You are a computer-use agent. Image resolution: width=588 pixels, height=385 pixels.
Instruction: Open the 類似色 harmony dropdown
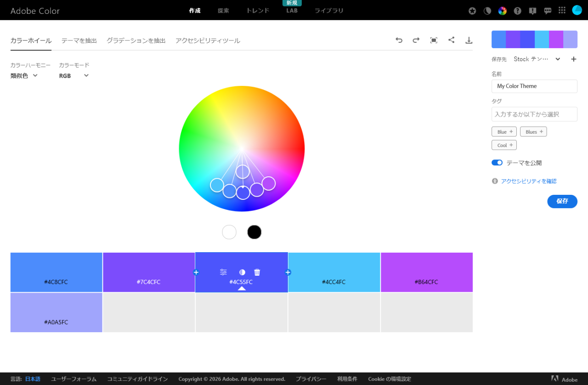(x=23, y=75)
